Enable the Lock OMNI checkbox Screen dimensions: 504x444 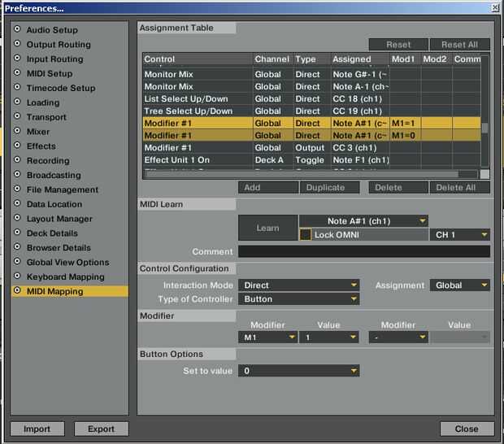(305, 235)
